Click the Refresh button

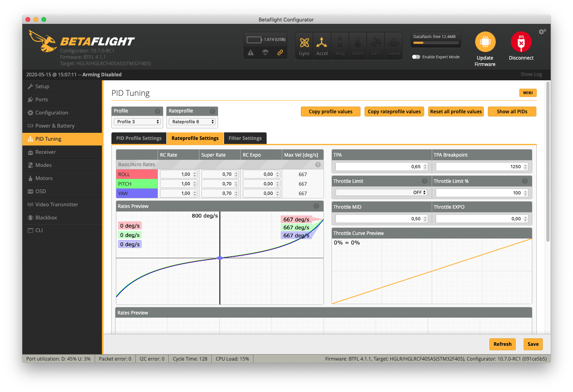[503, 344]
